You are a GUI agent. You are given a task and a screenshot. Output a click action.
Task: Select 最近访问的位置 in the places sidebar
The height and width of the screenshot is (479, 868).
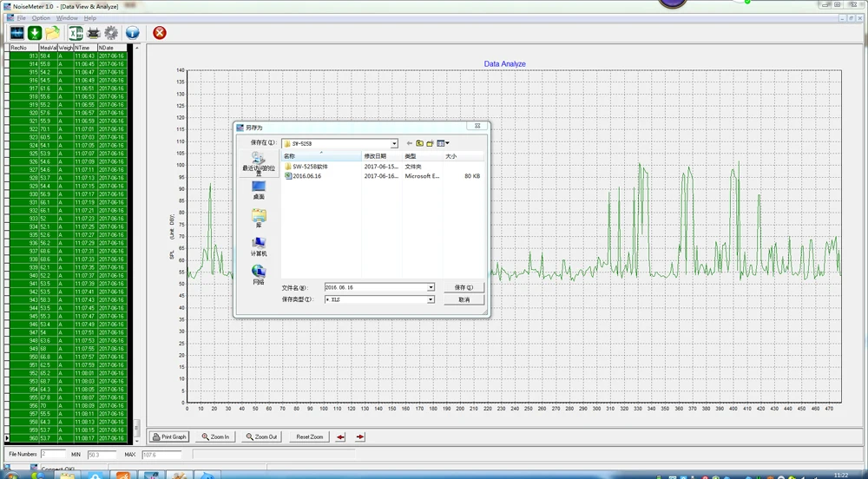pos(259,164)
